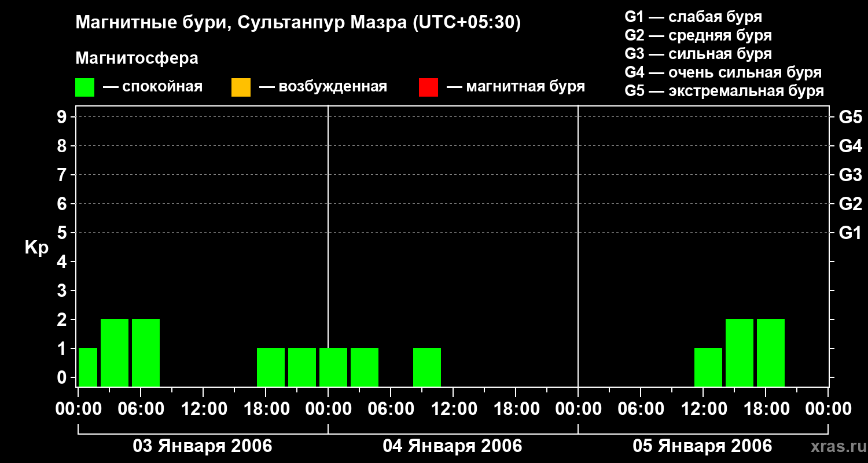Click the '03 Января 2006' date label
This screenshot has width=868, height=463.
203,446
